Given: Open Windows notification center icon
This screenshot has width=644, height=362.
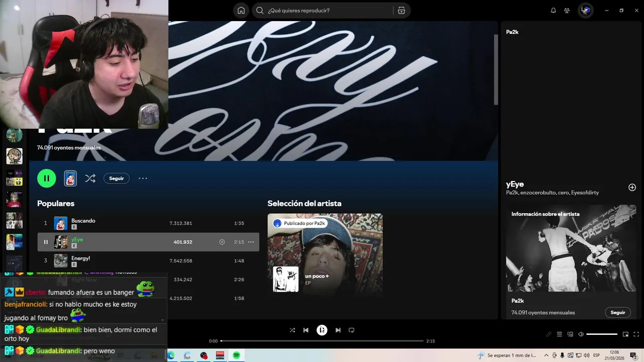Looking at the screenshot, I should [x=633, y=355].
